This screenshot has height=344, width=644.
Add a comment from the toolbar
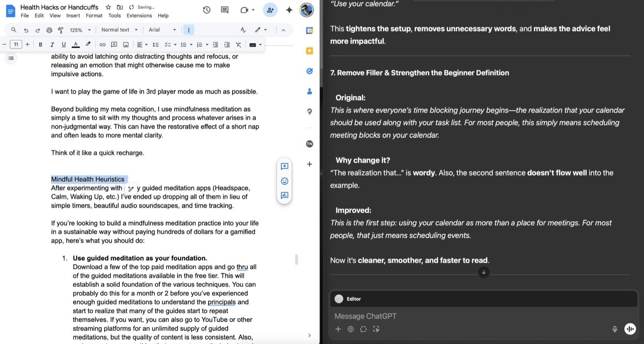[114, 45]
